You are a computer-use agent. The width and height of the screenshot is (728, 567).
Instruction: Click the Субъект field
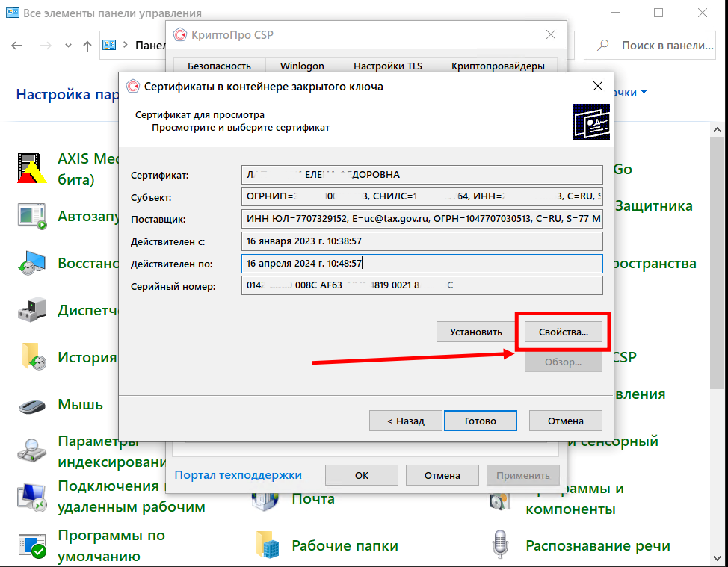pyautogui.click(x=422, y=196)
